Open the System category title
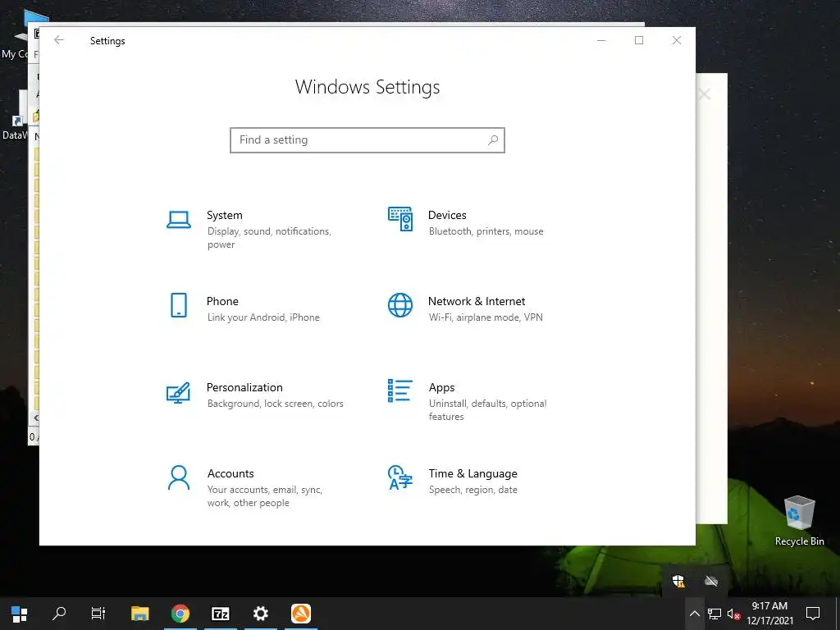This screenshot has height=630, width=840. coord(225,216)
